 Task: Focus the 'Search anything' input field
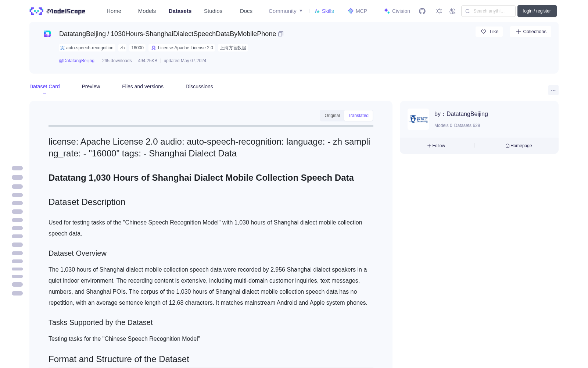coord(488,11)
